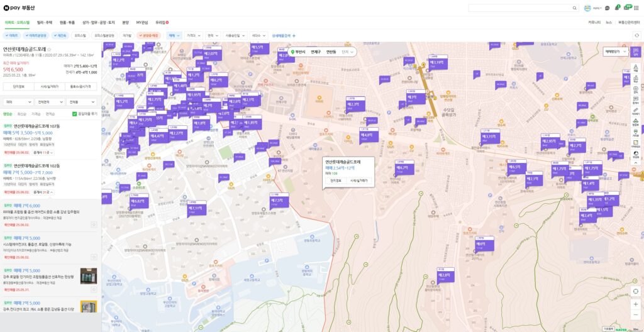Star the 매매 7억 6,000 listing

94,224
